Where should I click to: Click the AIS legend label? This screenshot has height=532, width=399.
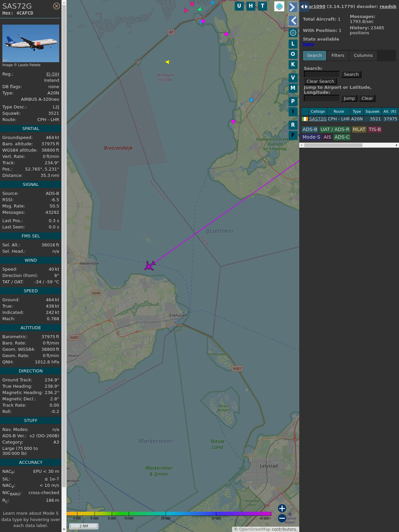(328, 137)
